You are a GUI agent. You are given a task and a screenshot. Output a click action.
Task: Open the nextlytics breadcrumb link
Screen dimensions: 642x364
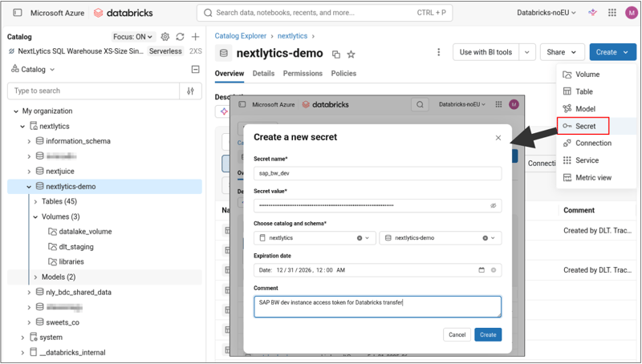[x=292, y=36]
